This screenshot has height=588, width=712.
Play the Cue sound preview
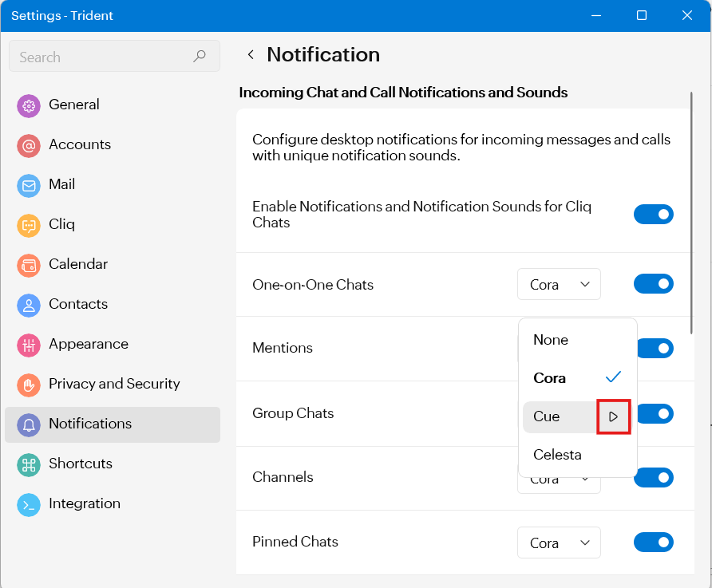[x=614, y=416]
